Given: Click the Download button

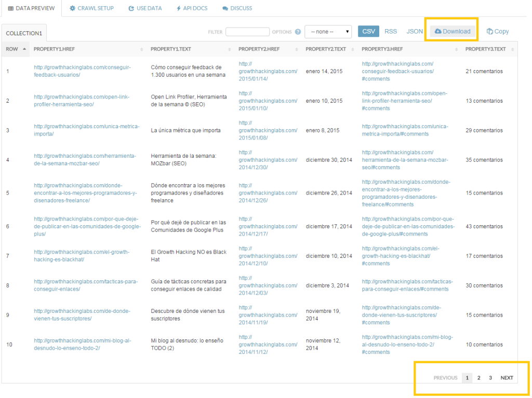Looking at the screenshot, I should click(453, 32).
